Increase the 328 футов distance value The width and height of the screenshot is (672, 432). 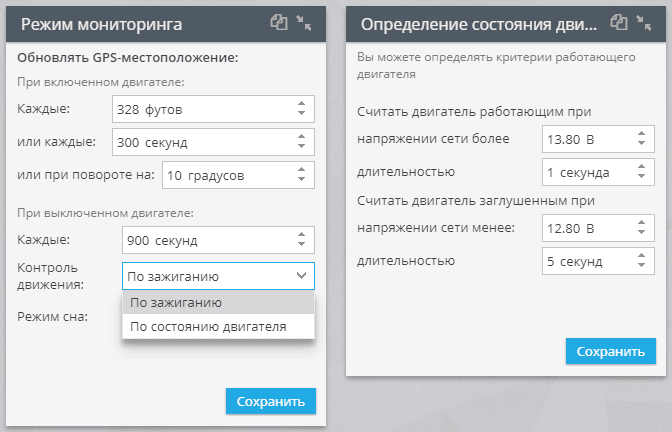pyautogui.click(x=301, y=104)
